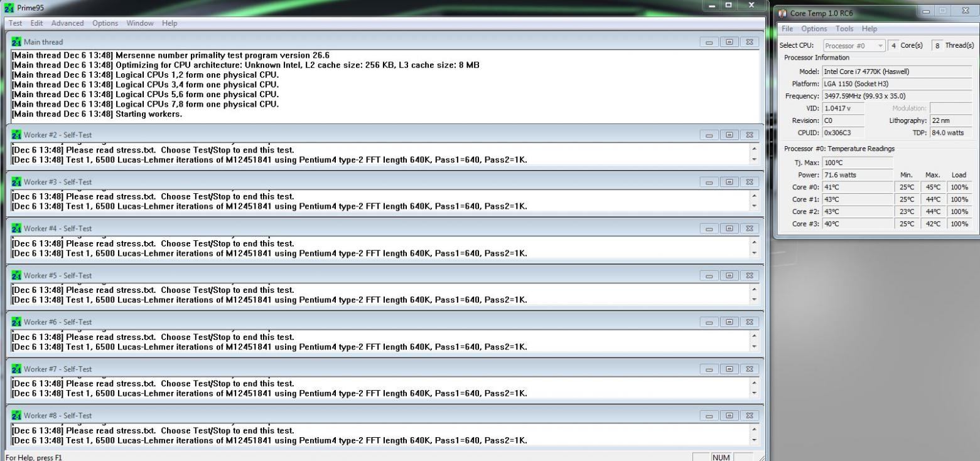Image resolution: width=980 pixels, height=461 pixels.
Task: Click the Worker #2 window icon
Action: 16,135
